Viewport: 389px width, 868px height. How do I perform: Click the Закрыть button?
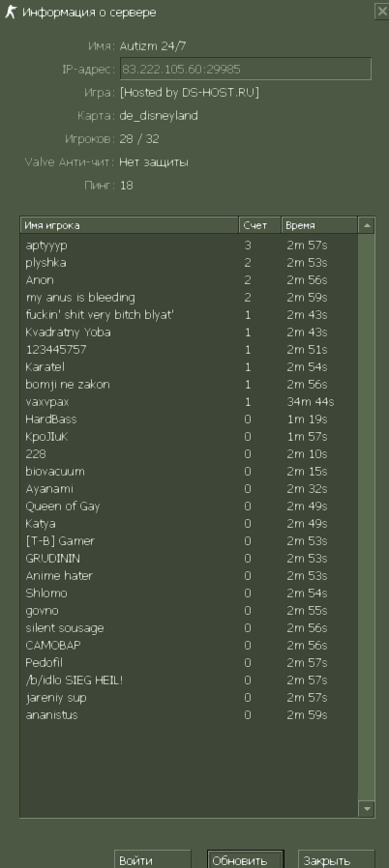point(337,859)
